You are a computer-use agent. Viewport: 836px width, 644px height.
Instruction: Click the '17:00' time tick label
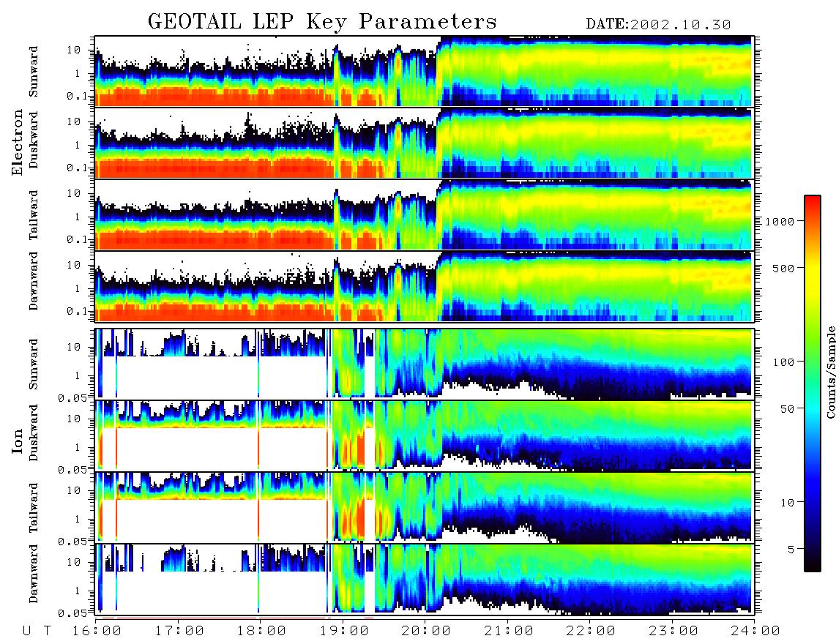click(x=179, y=631)
